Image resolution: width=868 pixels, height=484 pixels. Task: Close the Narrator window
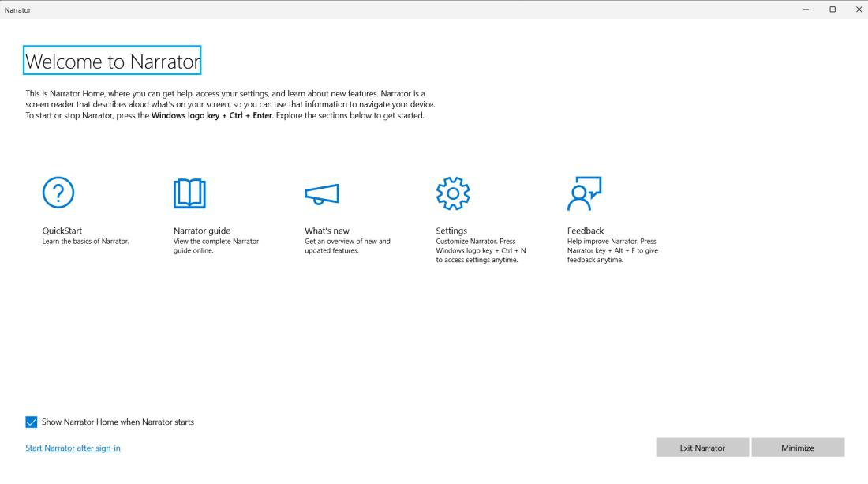pos(858,9)
